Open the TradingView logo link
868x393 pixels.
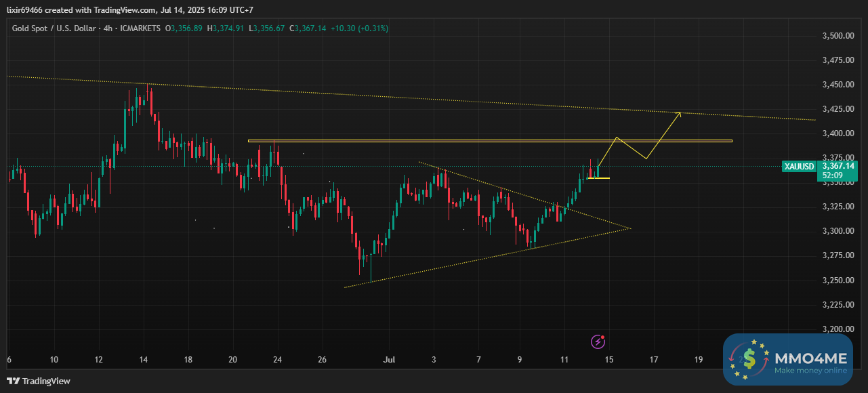38,381
